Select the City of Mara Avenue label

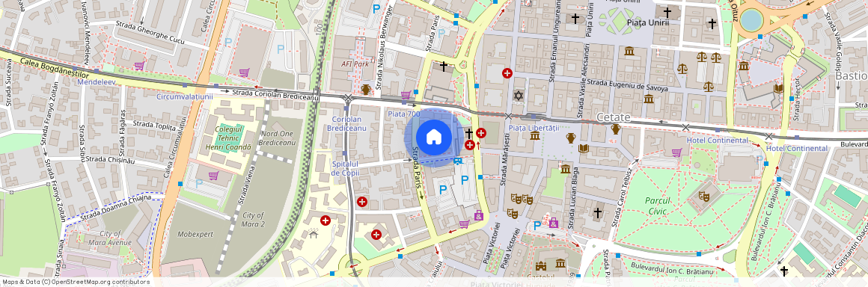[109, 238]
